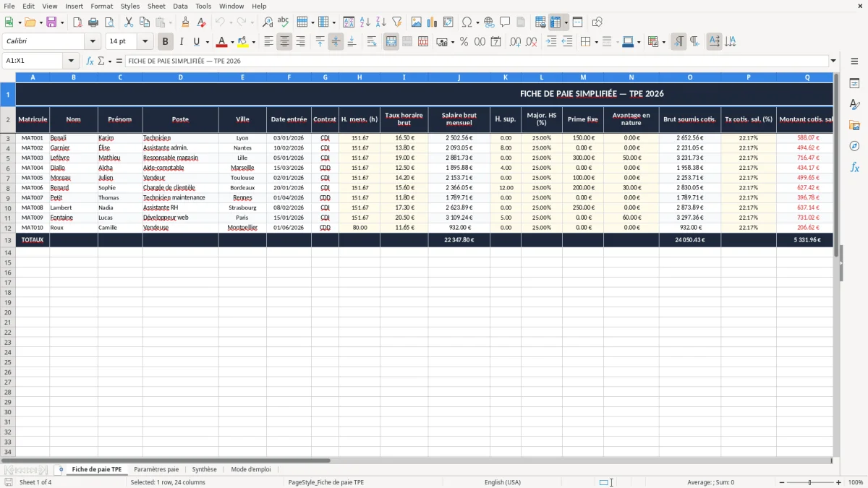Open the Format menu
Screen dimensions: 868x488
tap(102, 6)
